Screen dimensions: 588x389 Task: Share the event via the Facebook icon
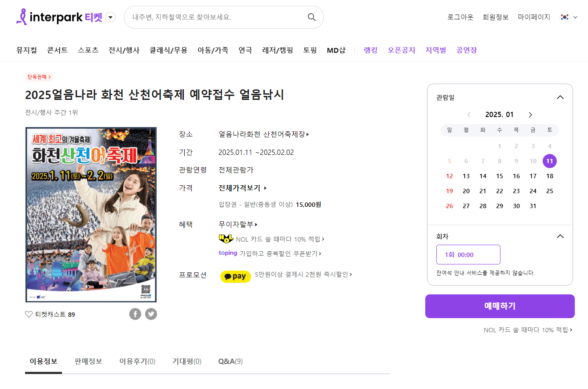click(x=135, y=314)
